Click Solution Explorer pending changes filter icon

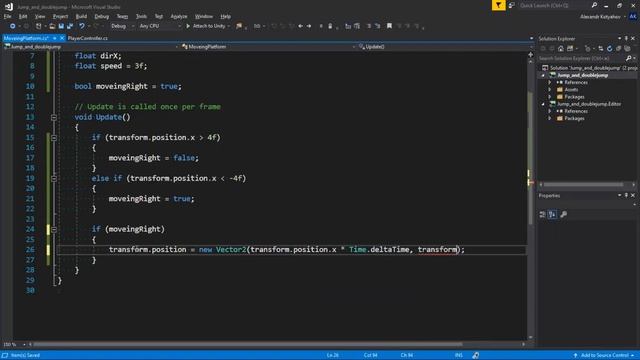588,49
